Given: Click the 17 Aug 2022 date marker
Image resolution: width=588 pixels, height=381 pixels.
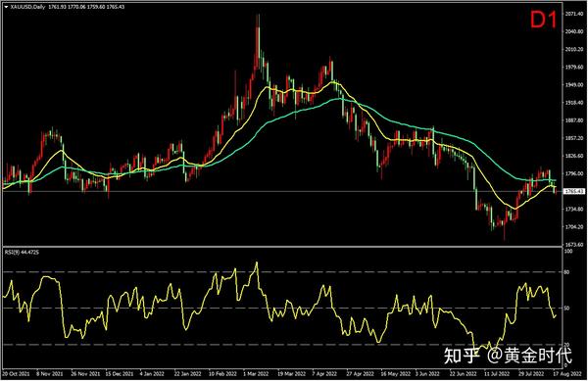Looking at the screenshot, I should 568,373.
